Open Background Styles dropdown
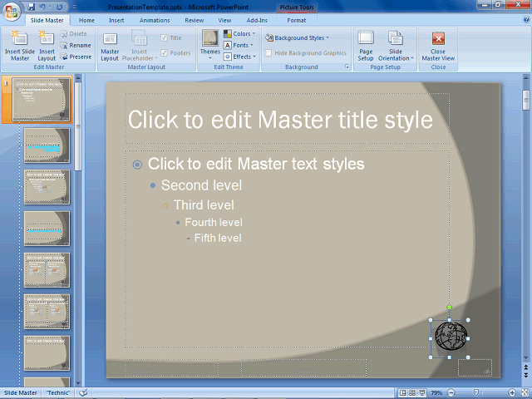This screenshot has height=399, width=532. (298, 37)
